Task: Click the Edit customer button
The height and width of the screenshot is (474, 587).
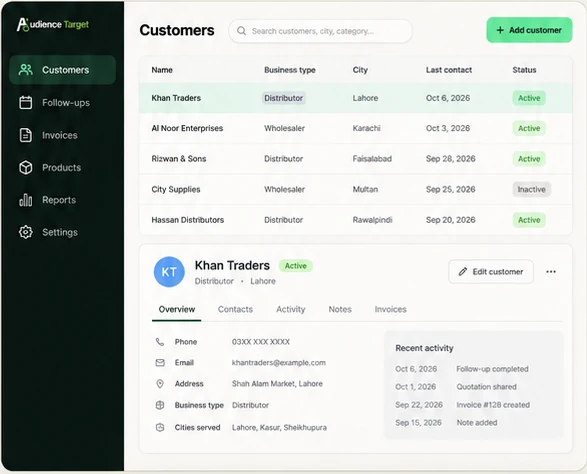Action: point(491,271)
